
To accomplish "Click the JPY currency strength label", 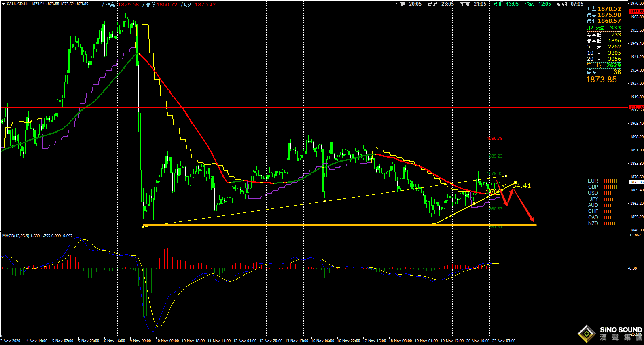I will pyautogui.click(x=593, y=199).
